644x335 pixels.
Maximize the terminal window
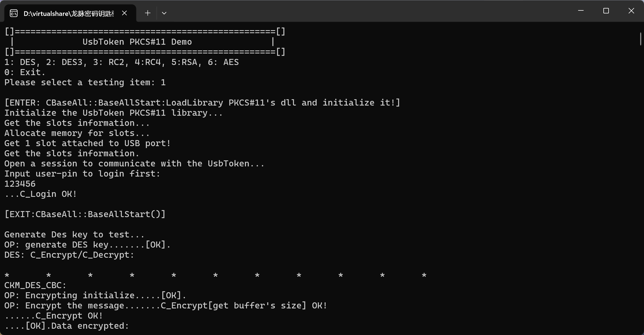point(606,11)
